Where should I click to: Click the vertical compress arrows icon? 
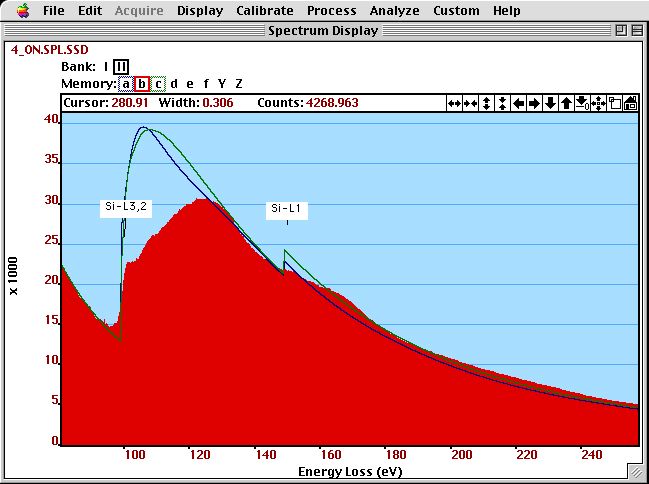(502, 103)
